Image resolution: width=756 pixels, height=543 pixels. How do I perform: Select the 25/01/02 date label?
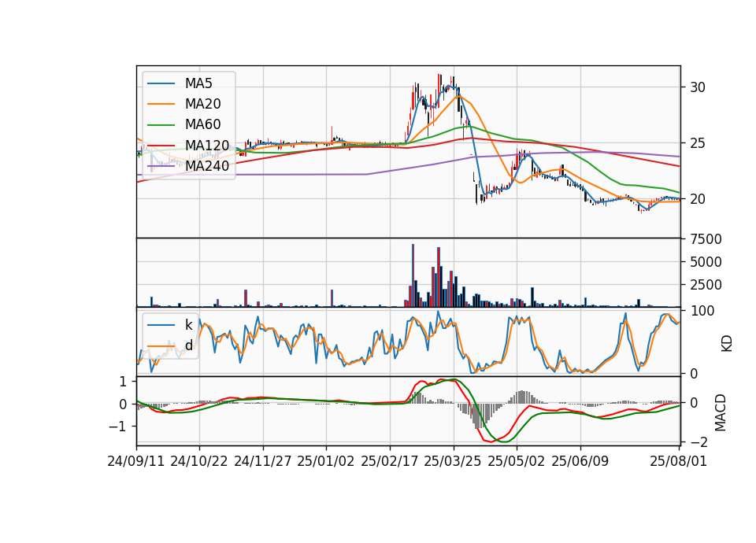[326, 461]
